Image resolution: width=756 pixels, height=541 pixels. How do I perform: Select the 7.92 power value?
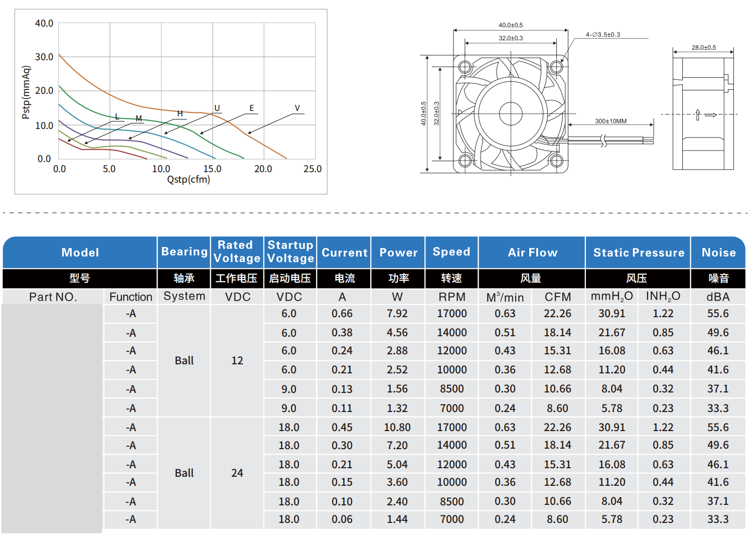click(x=397, y=314)
